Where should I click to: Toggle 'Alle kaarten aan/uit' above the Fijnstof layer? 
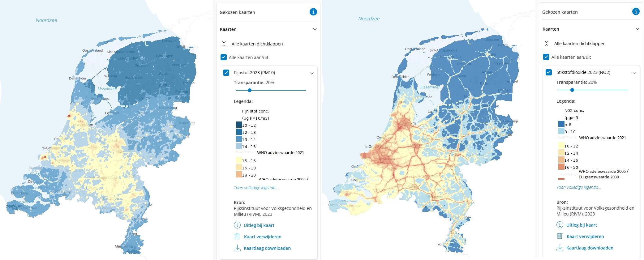tap(224, 57)
